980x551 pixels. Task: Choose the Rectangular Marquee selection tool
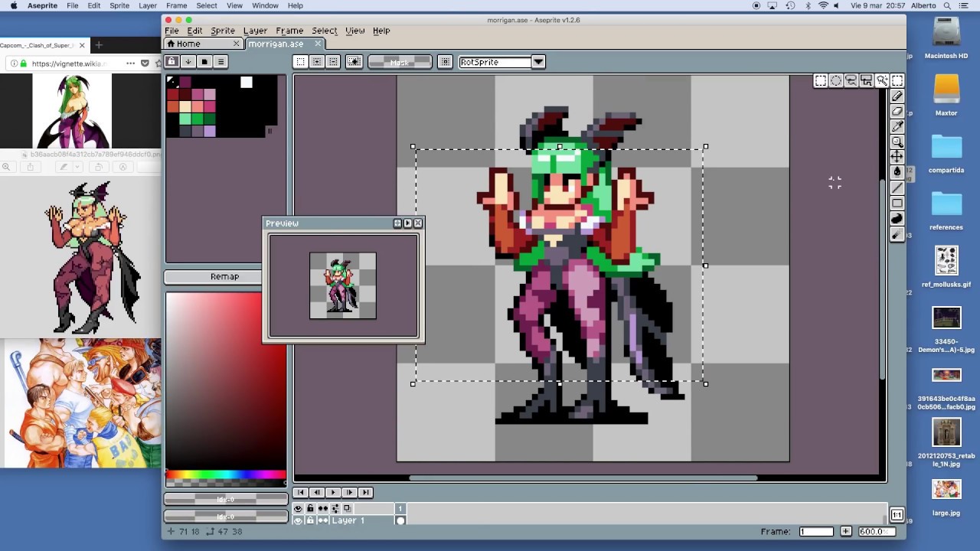(x=820, y=80)
